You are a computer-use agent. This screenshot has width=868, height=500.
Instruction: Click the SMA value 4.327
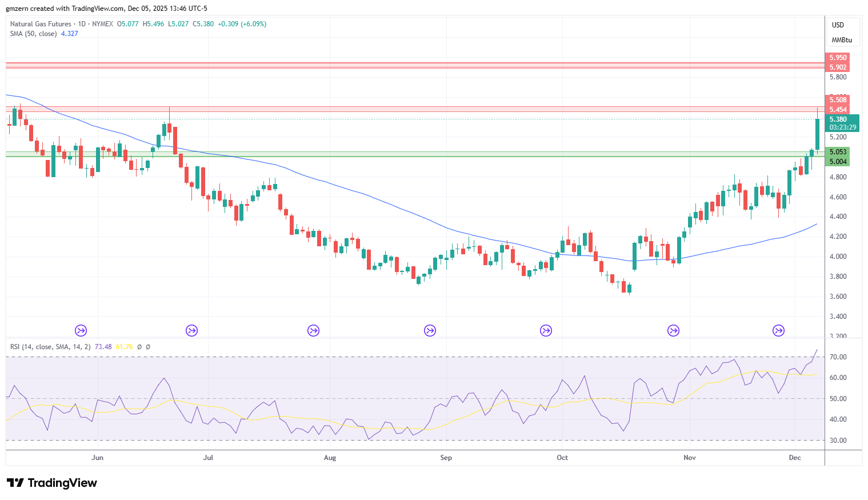(70, 34)
